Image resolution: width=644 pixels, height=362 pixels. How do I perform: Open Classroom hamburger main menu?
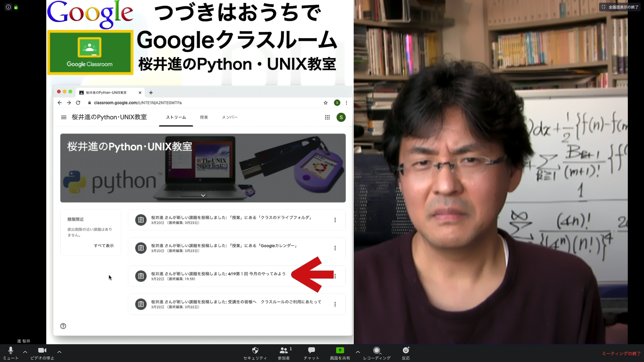click(x=64, y=117)
